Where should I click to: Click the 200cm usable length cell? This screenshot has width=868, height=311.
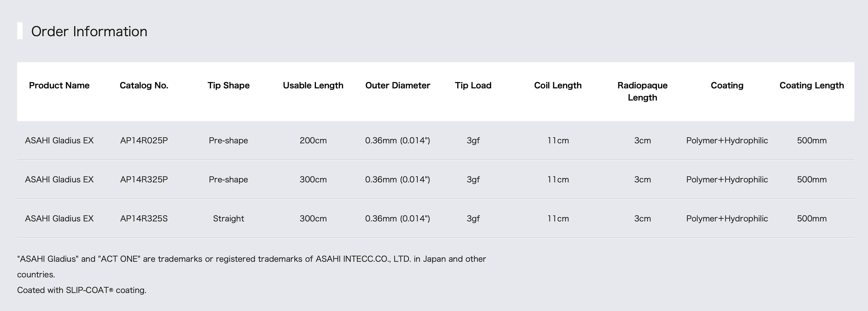pos(313,141)
